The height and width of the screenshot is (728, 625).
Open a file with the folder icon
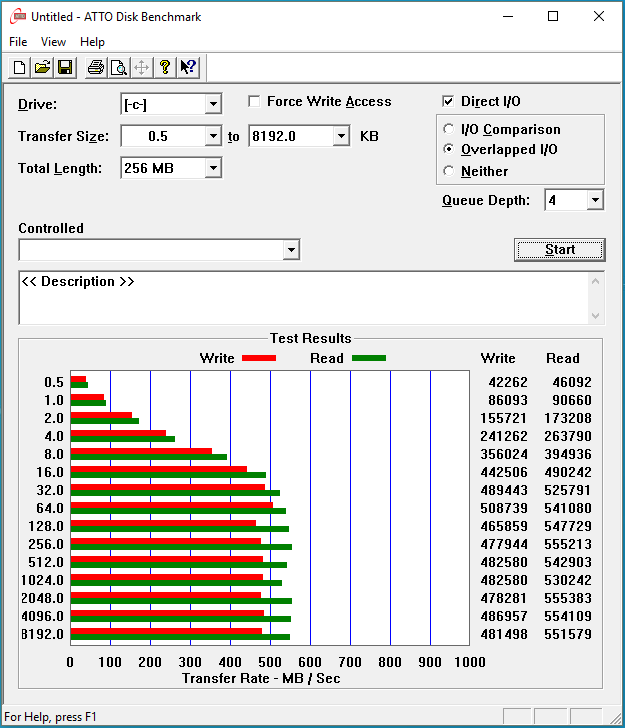click(42, 68)
